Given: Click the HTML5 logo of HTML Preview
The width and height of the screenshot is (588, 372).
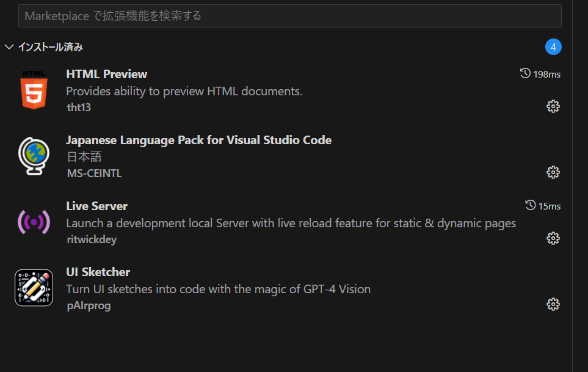Looking at the screenshot, I should coord(34,90).
